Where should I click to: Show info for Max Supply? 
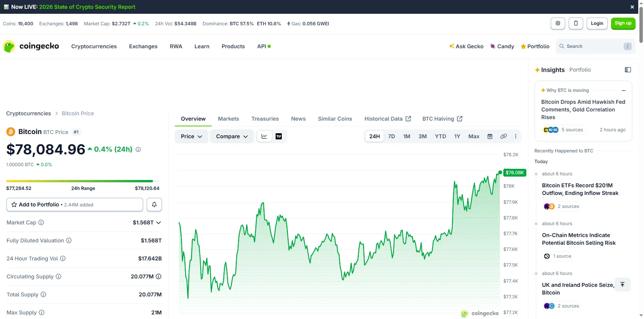click(x=42, y=312)
